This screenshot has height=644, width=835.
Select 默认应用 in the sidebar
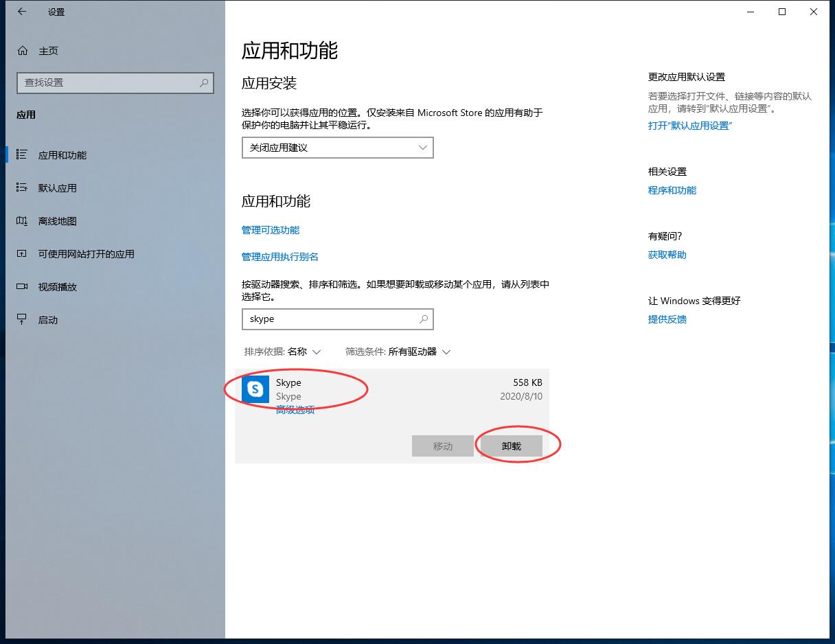[58, 188]
